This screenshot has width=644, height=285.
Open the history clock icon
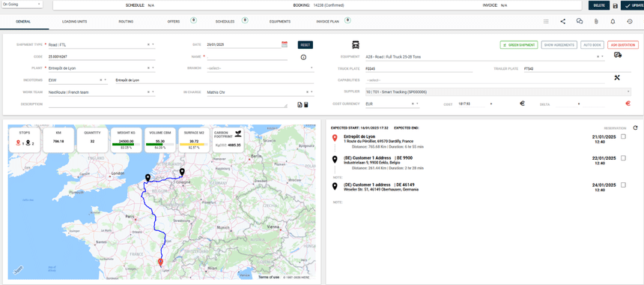[x=629, y=22]
